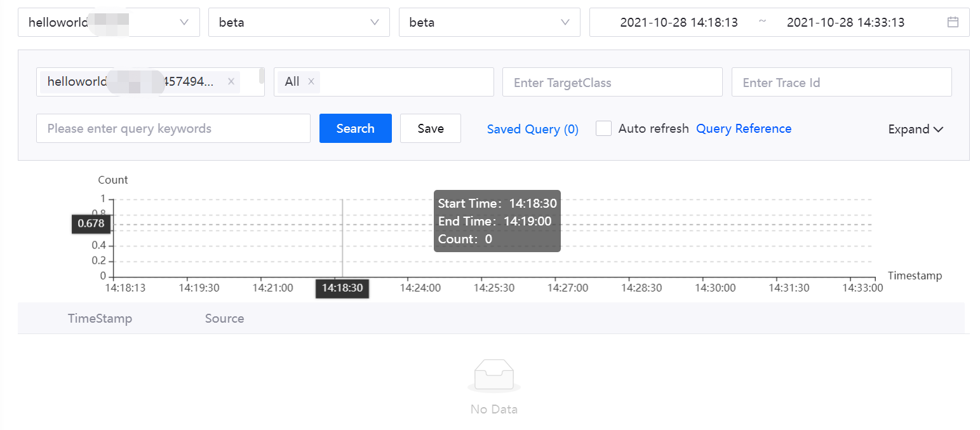Screen dimensions: 980x430
Task: Click the query keywords input box
Action: (x=173, y=128)
